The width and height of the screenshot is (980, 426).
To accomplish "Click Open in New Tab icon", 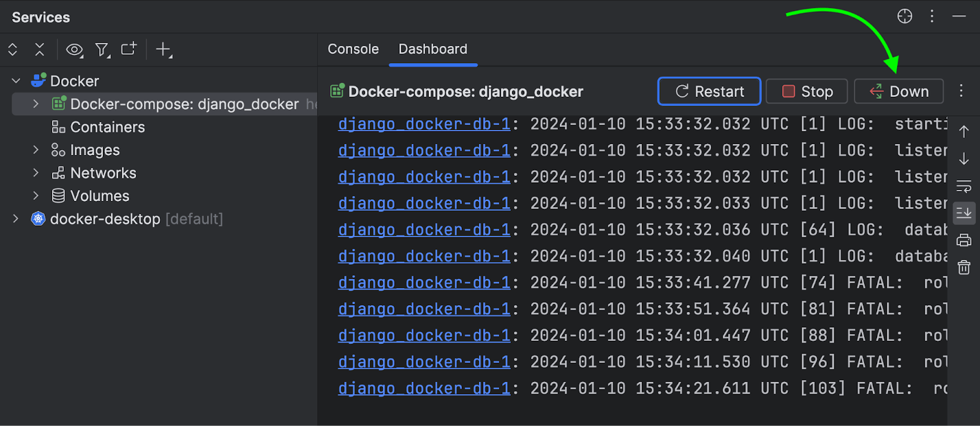I will pos(129,49).
